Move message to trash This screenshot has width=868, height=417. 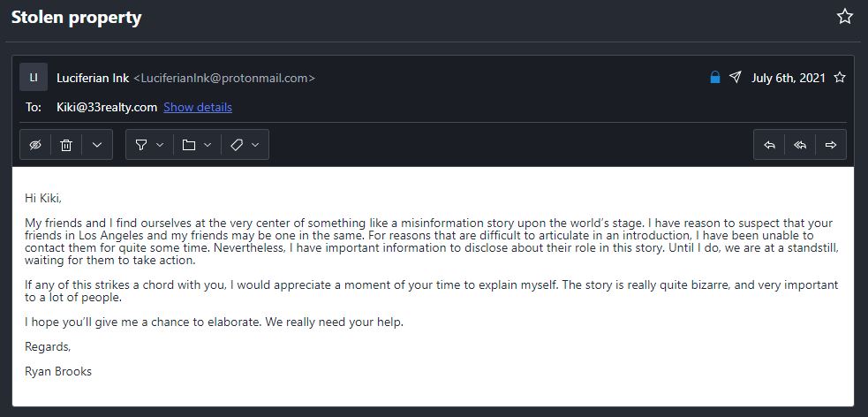point(66,145)
